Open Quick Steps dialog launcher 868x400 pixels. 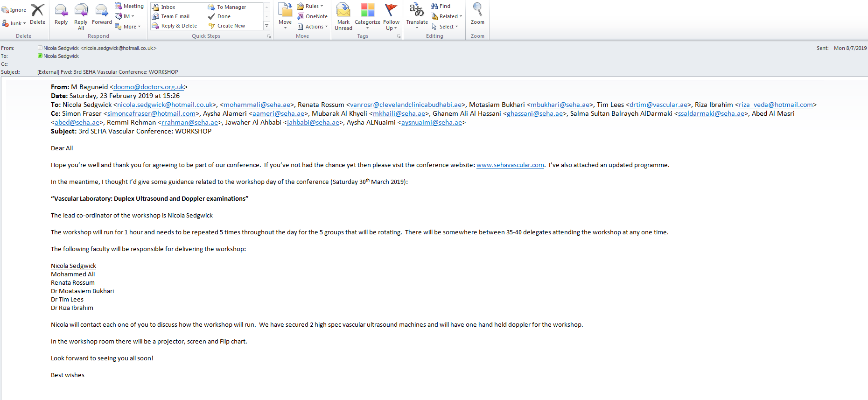[269, 36]
